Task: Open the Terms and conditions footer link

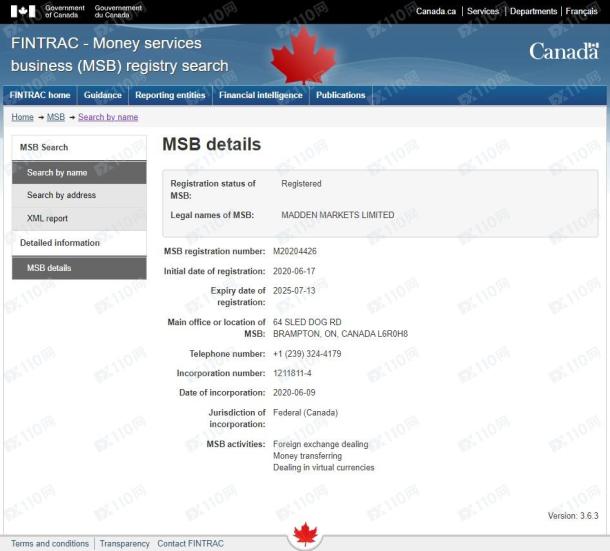Action: (x=50, y=544)
